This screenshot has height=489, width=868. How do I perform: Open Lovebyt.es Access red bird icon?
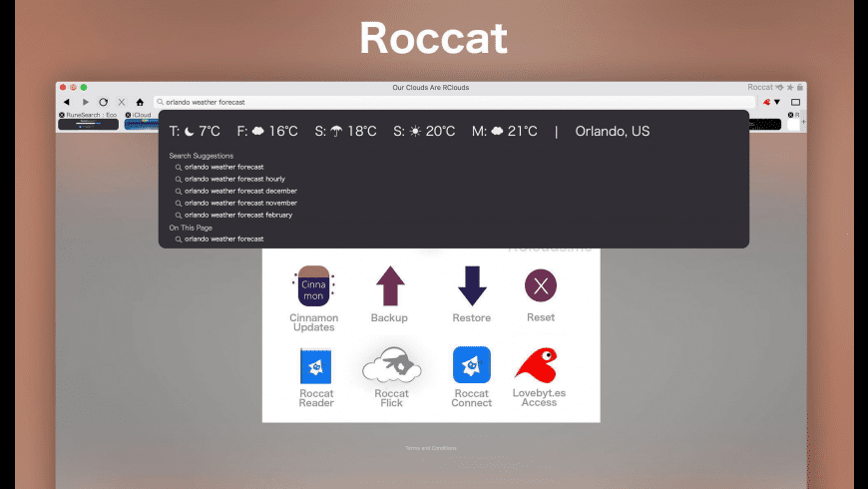(x=537, y=365)
